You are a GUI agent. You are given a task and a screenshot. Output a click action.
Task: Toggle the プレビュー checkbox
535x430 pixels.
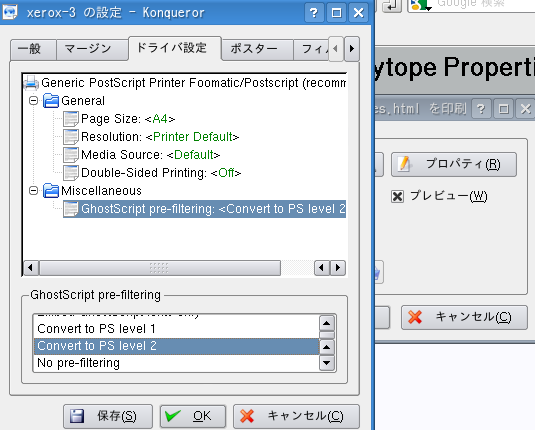pyautogui.click(x=397, y=196)
